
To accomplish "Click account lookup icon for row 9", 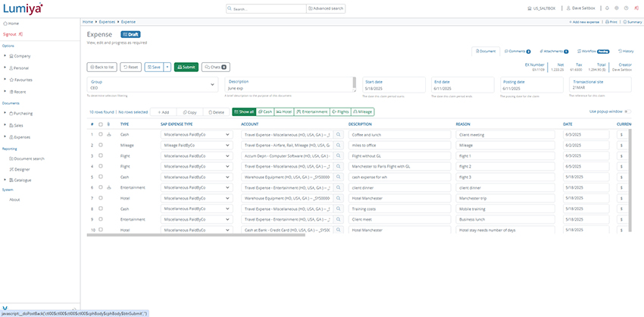I will 339,219.
